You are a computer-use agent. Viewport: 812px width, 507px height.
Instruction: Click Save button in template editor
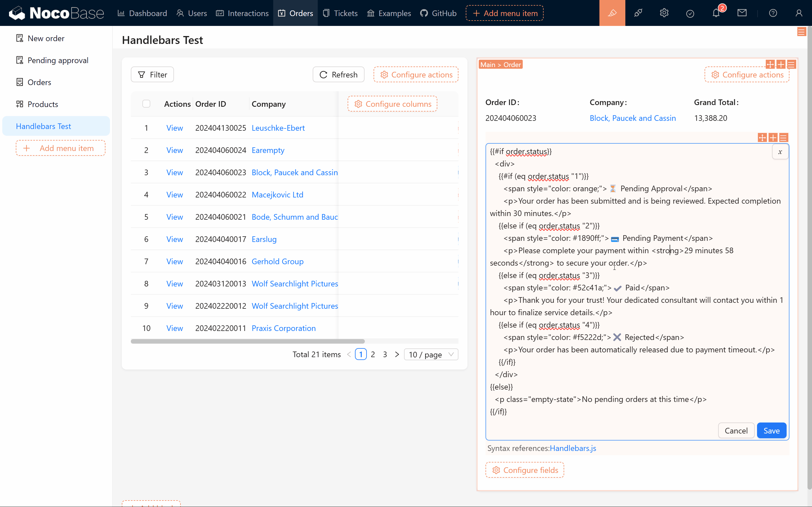(772, 430)
